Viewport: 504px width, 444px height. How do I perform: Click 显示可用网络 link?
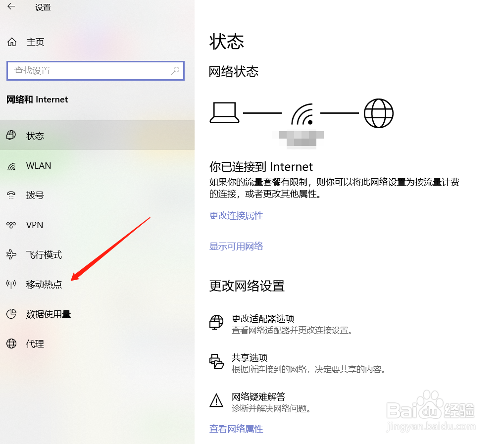(236, 247)
